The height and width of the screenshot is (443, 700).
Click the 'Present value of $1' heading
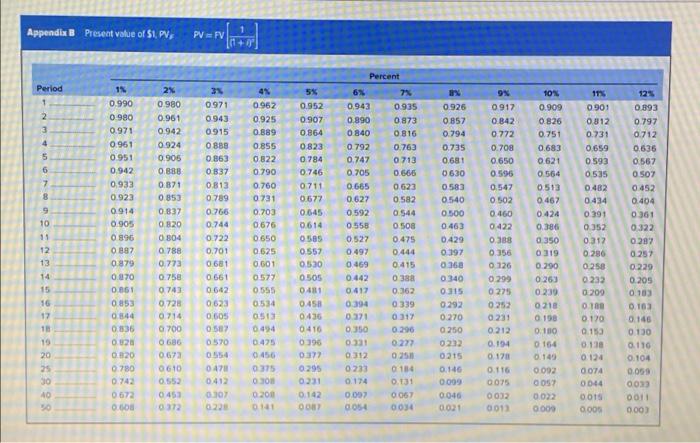[x=129, y=33]
